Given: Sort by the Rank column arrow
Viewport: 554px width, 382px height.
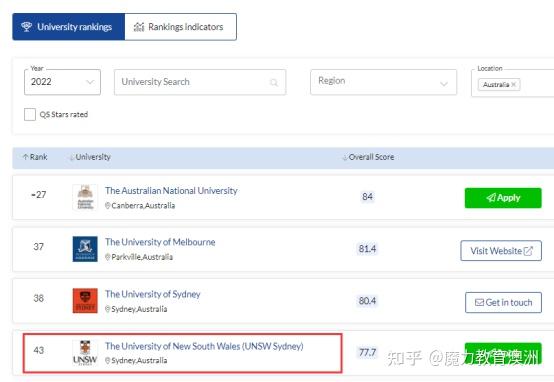Looking at the screenshot, I should point(25,157).
